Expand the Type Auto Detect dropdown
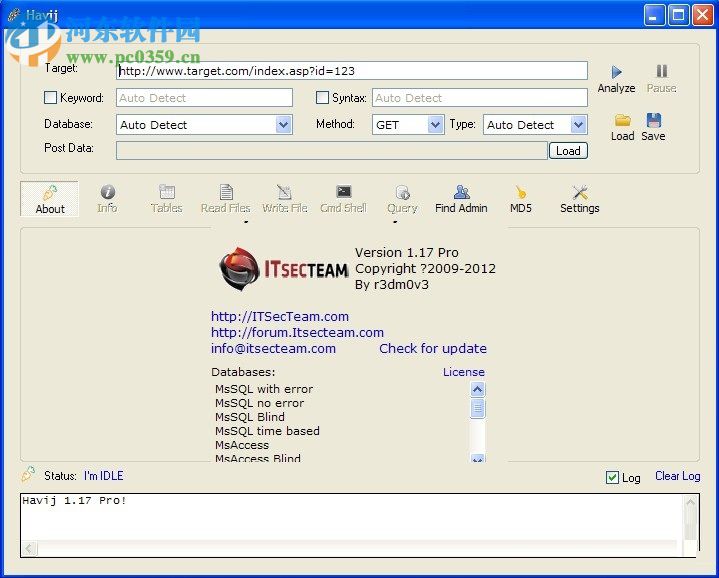The width and height of the screenshot is (719, 578). pyautogui.click(x=579, y=125)
